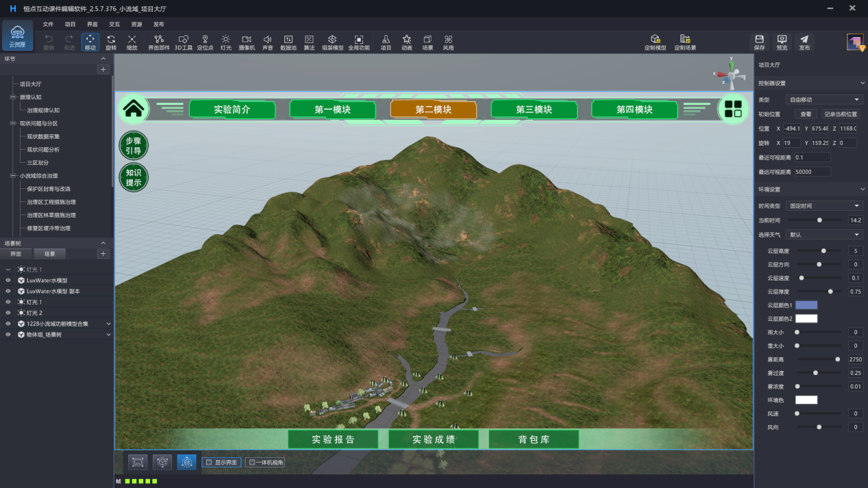Hide the LuxWater水模型 layer via eye icon
The width and height of the screenshot is (868, 488).
click(8, 281)
